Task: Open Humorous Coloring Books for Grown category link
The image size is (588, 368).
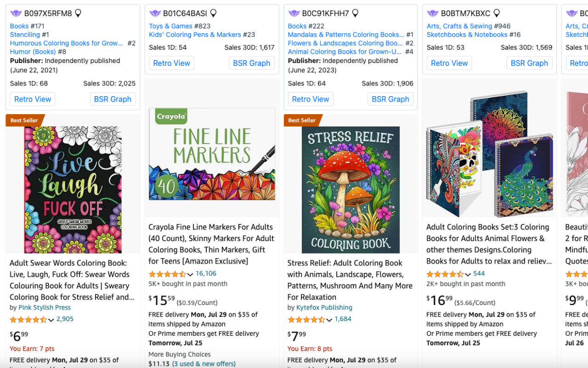Action: 67,43
